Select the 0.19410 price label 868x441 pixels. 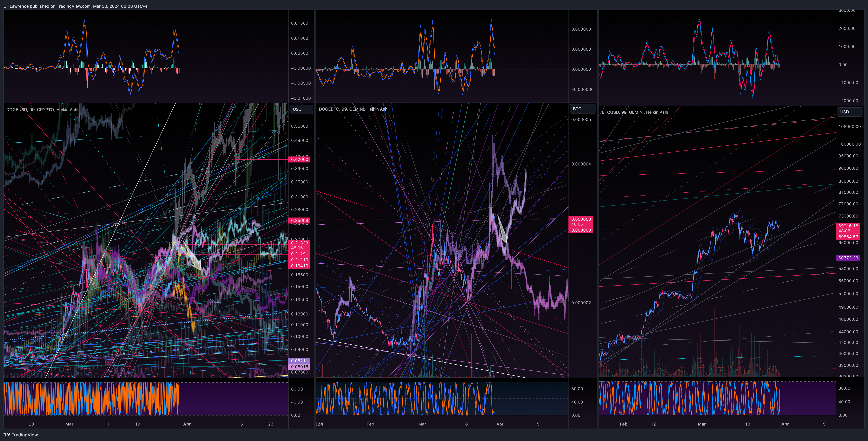click(x=299, y=266)
